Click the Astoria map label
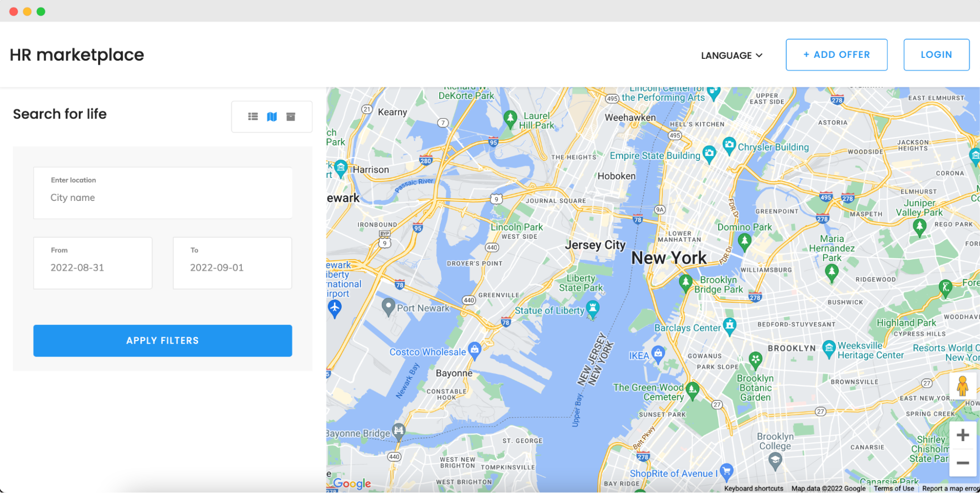The width and height of the screenshot is (980, 493). pos(832,123)
